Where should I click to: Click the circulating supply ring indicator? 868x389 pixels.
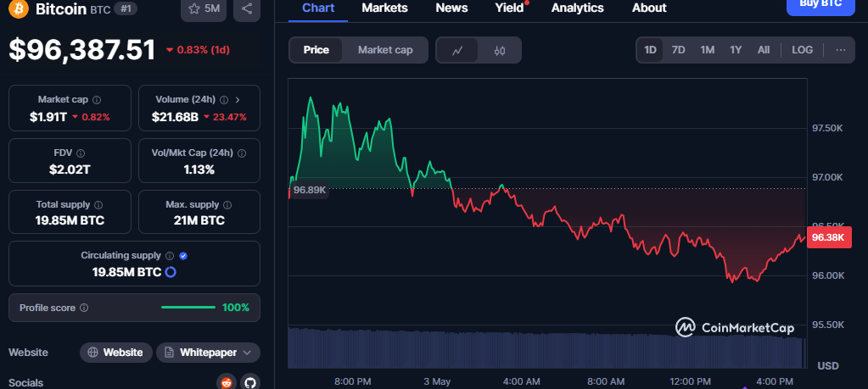[171, 272]
